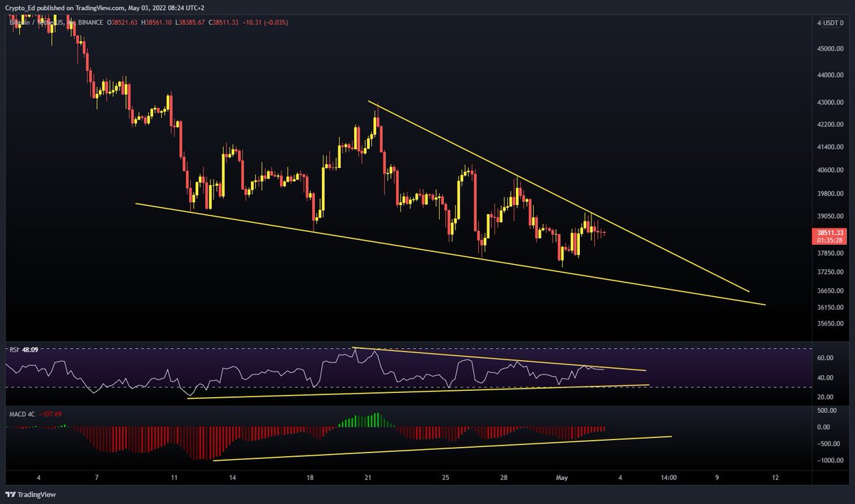
Task: Click the 45000.00 price axis label
Action: click(831, 49)
